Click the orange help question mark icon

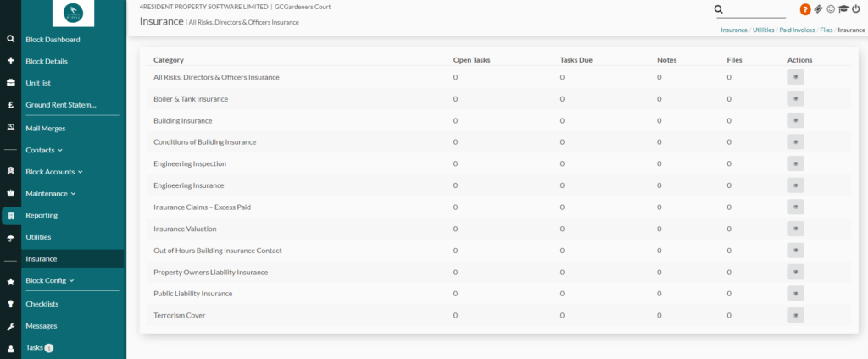(804, 9)
